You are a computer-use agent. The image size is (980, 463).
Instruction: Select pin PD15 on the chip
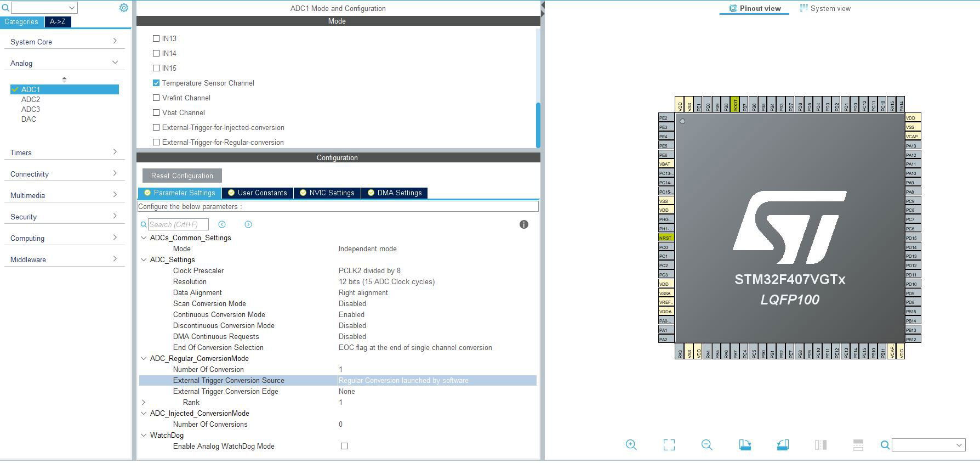pos(913,238)
